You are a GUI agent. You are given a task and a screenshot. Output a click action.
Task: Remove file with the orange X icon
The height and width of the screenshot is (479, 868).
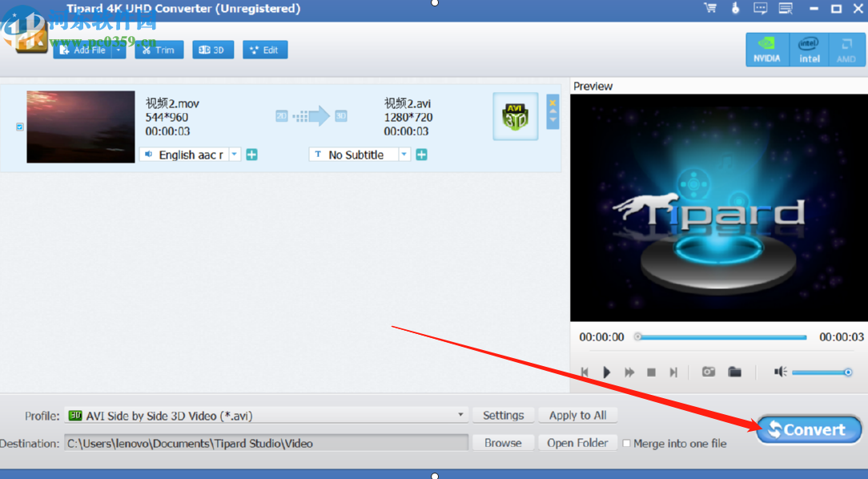coord(553,103)
